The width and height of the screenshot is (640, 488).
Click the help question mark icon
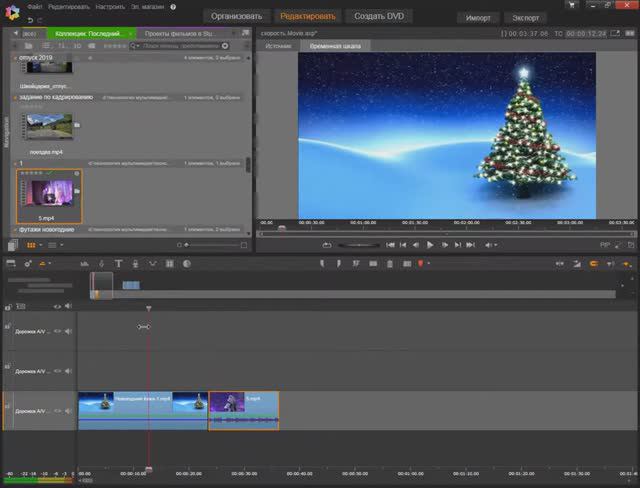point(173,7)
